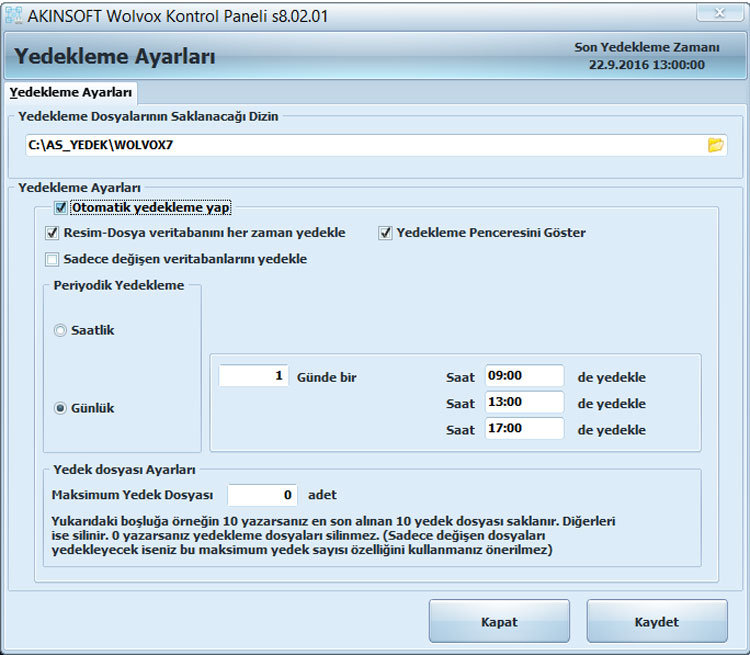Click the Günde bir day count field
Viewport: 750px width, 655px height.
pyautogui.click(x=254, y=376)
